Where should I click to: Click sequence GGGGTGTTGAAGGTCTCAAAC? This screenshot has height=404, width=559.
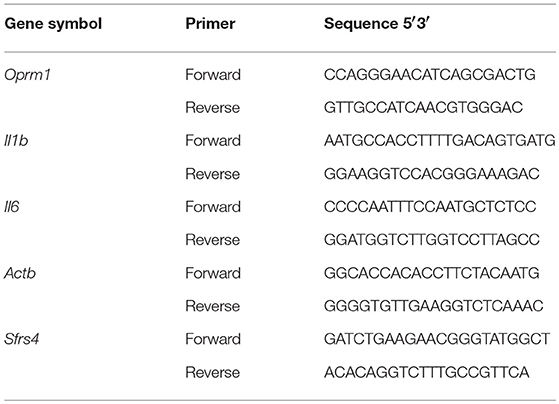click(434, 306)
